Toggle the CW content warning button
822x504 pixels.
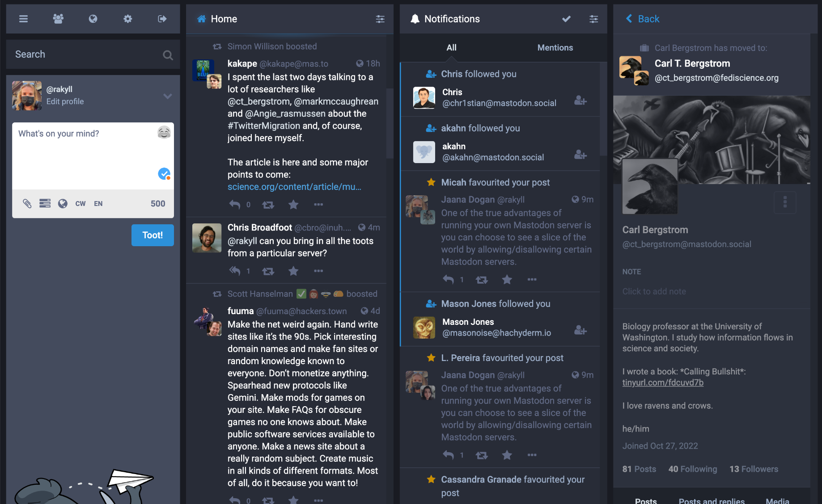click(x=81, y=204)
